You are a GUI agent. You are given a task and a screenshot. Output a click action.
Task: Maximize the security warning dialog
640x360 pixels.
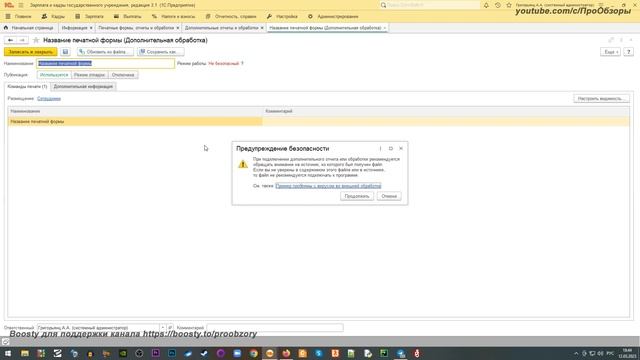pyautogui.click(x=391, y=149)
